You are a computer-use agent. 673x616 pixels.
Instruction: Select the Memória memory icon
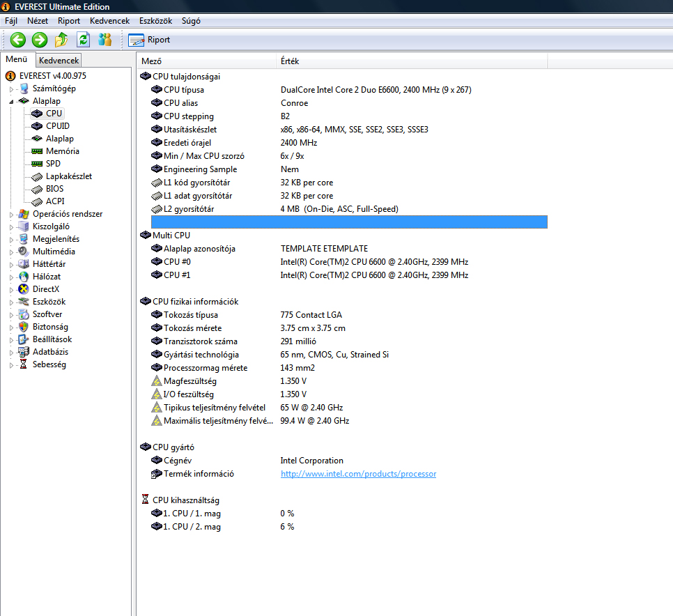pyautogui.click(x=37, y=151)
